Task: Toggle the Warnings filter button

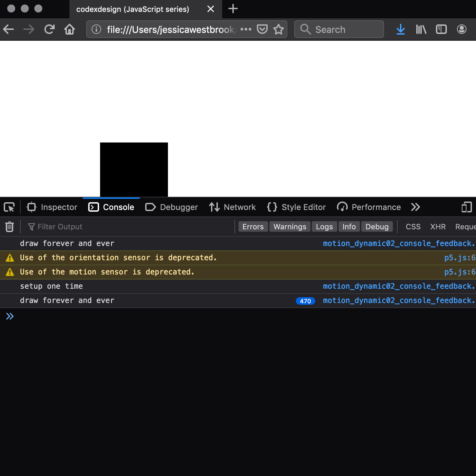Action: click(290, 227)
